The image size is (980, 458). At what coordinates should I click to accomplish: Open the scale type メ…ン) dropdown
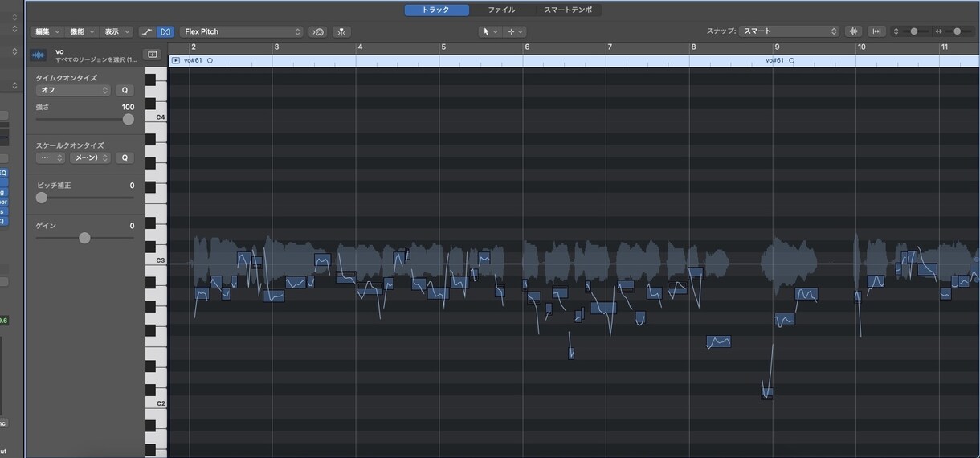click(x=89, y=157)
